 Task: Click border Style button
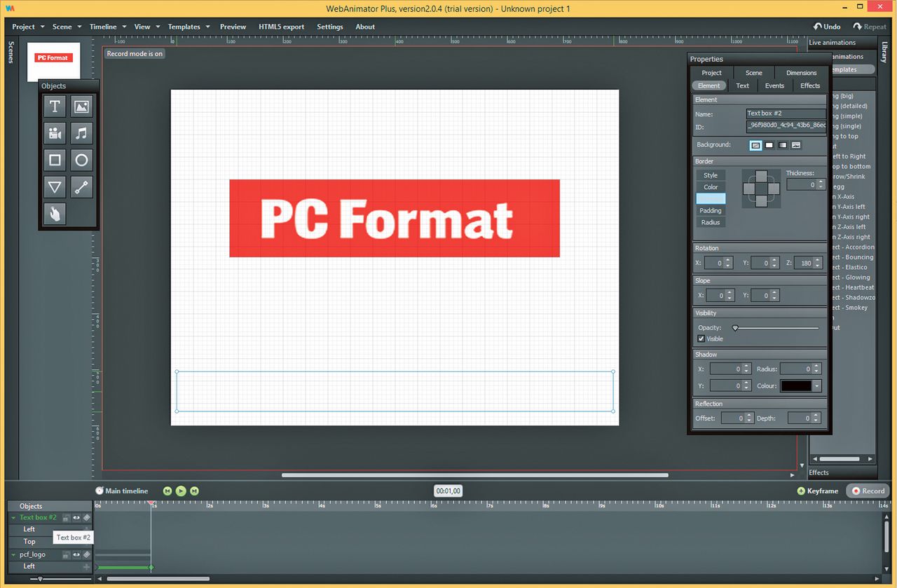tap(711, 175)
